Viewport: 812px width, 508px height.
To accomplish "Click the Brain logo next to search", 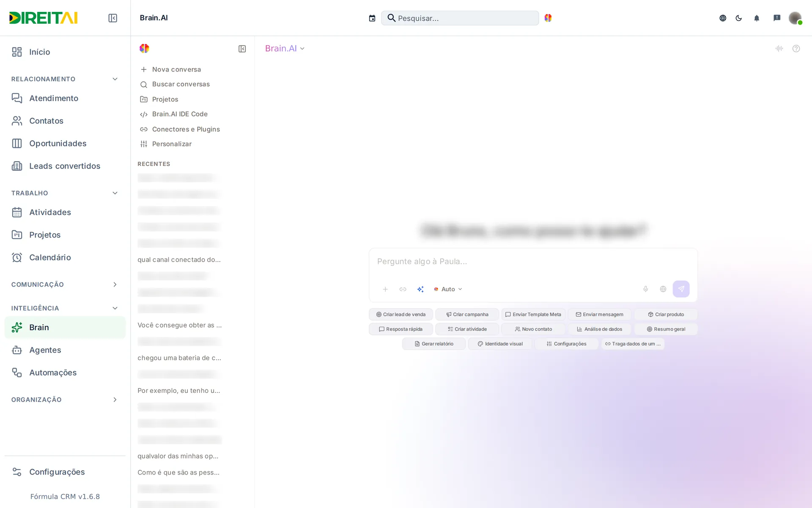I will (x=548, y=18).
